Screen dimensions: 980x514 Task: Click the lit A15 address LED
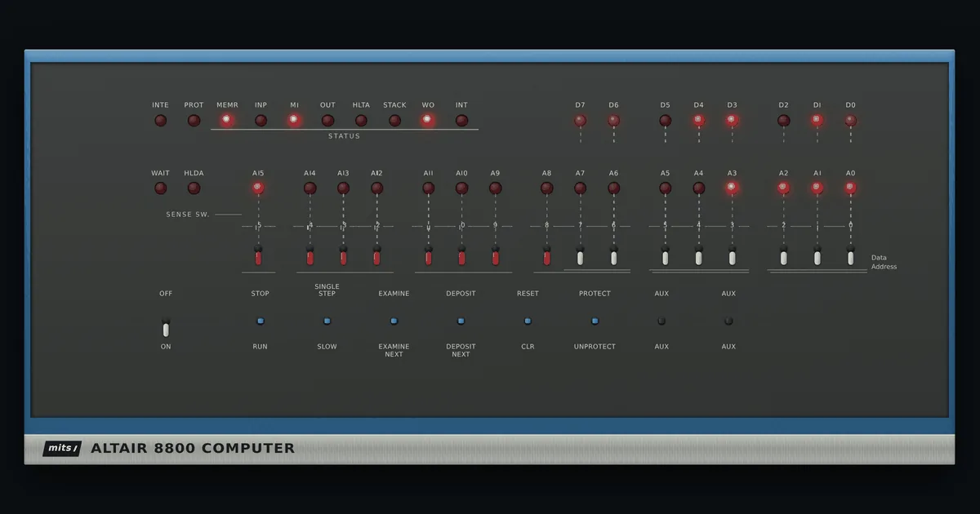258,188
